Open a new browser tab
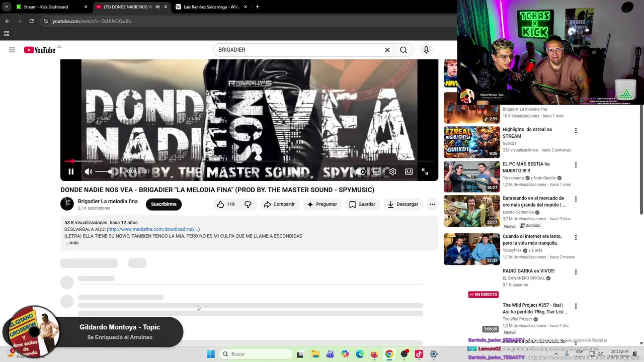Screen dimensions: 644x362 (257, 7)
